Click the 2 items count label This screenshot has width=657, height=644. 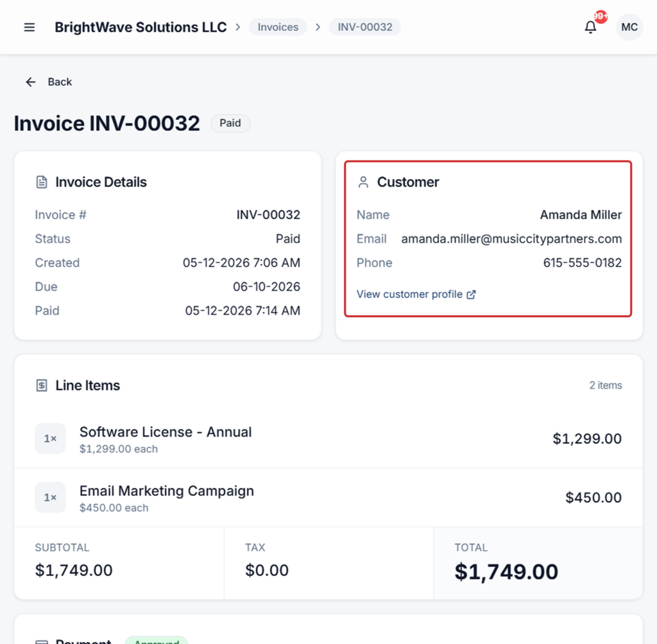pyautogui.click(x=606, y=385)
